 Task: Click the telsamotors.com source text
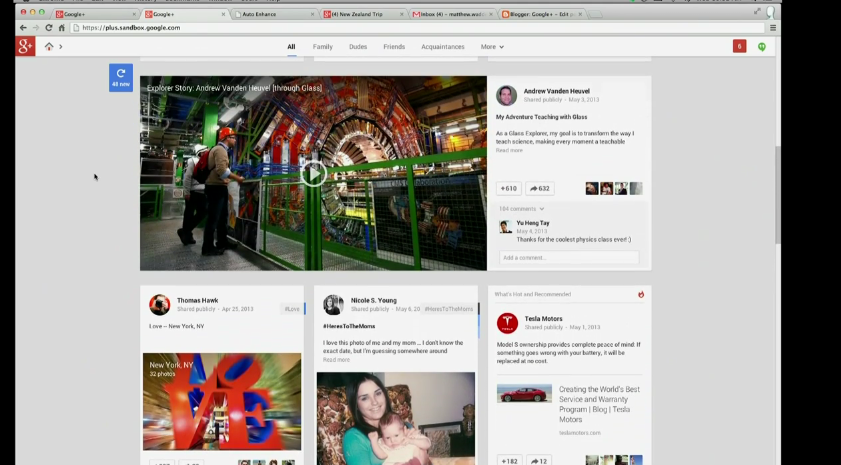point(579,433)
